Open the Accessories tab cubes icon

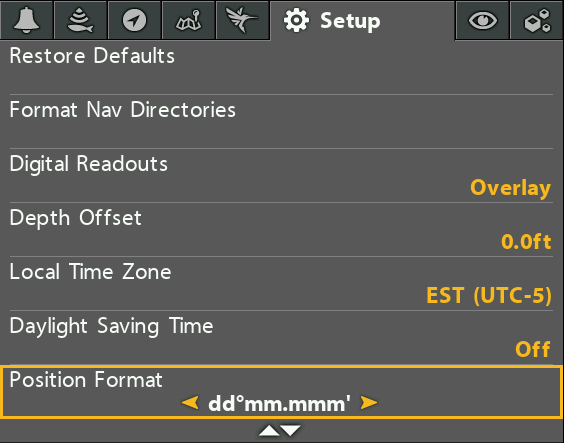[537, 20]
